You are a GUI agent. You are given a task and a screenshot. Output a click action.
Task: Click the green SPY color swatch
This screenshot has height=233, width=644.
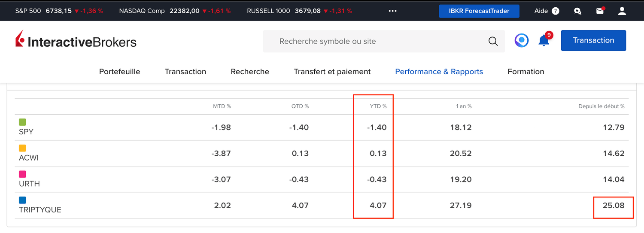23,122
